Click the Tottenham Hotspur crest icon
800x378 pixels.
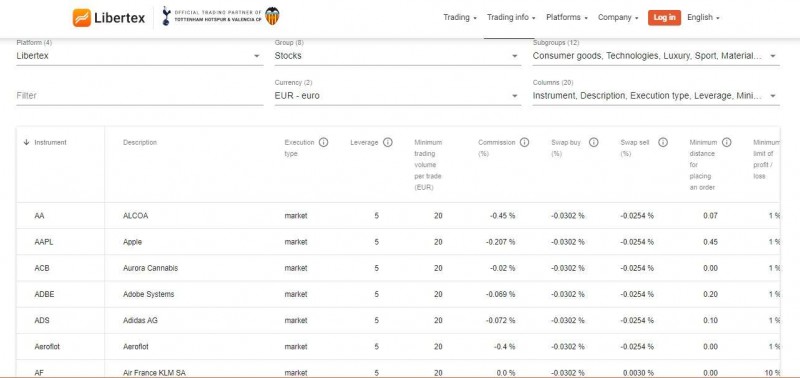pyautogui.click(x=166, y=16)
